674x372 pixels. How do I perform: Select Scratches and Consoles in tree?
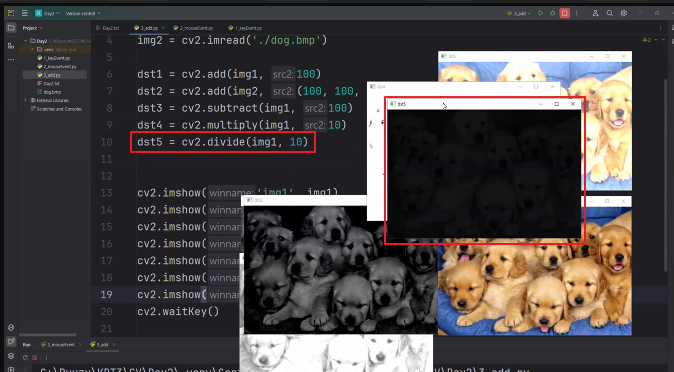pos(56,109)
